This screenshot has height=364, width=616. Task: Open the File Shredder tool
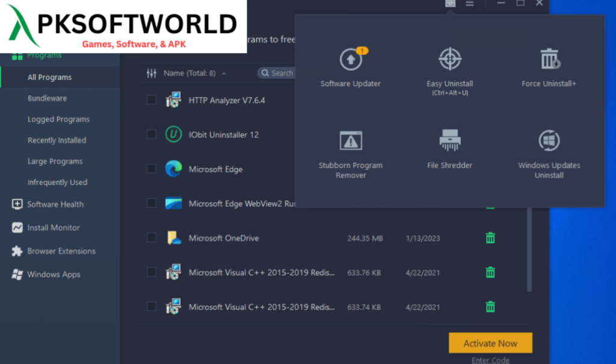[450, 149]
